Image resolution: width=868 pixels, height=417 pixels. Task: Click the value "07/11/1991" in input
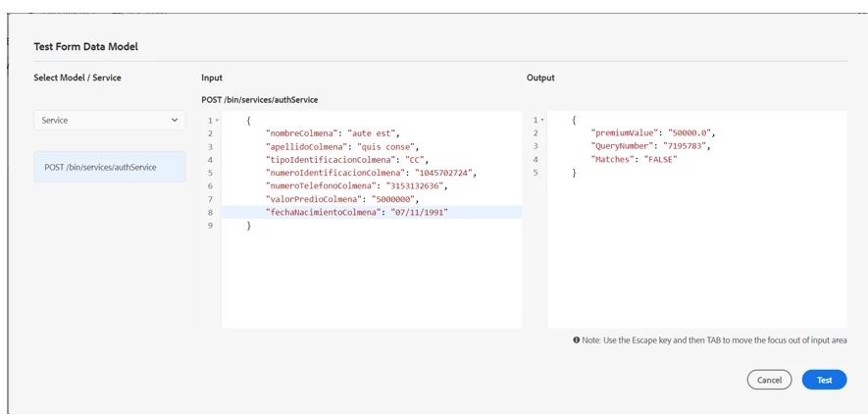coord(420,212)
